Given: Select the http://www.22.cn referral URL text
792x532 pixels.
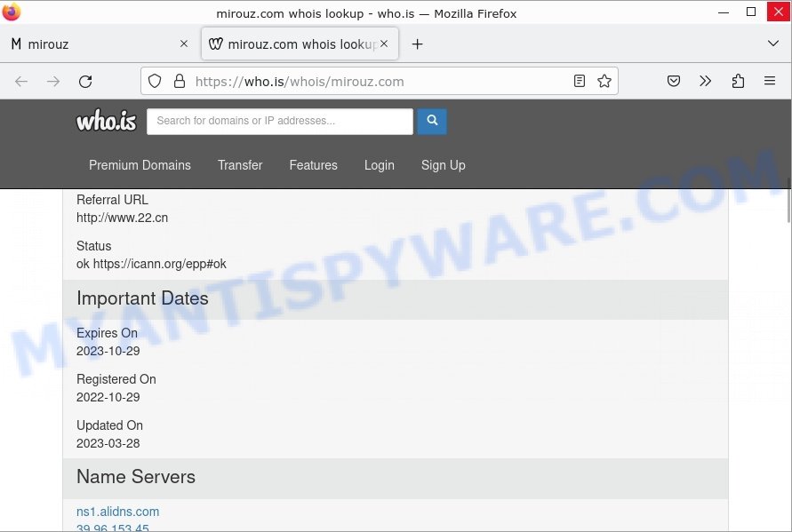Looking at the screenshot, I should pyautogui.click(x=123, y=218).
